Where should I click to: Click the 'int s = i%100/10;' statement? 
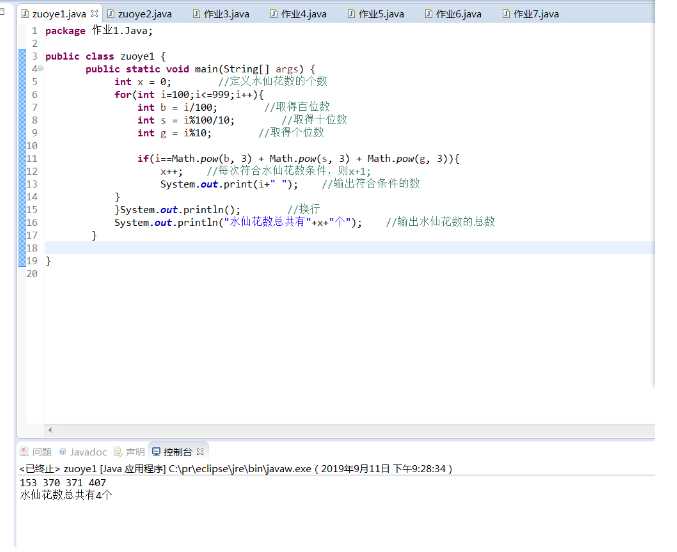point(186,120)
